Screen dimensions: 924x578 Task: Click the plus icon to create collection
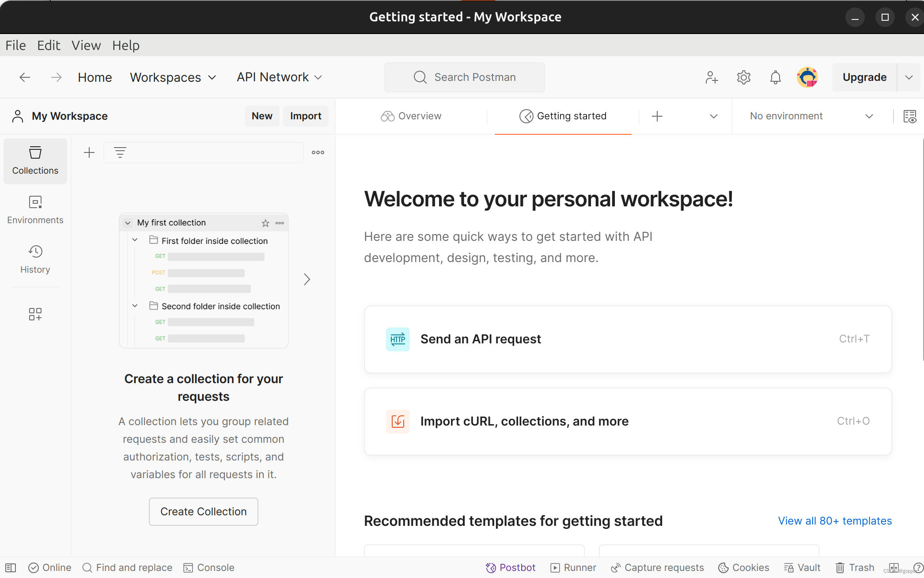pos(89,152)
